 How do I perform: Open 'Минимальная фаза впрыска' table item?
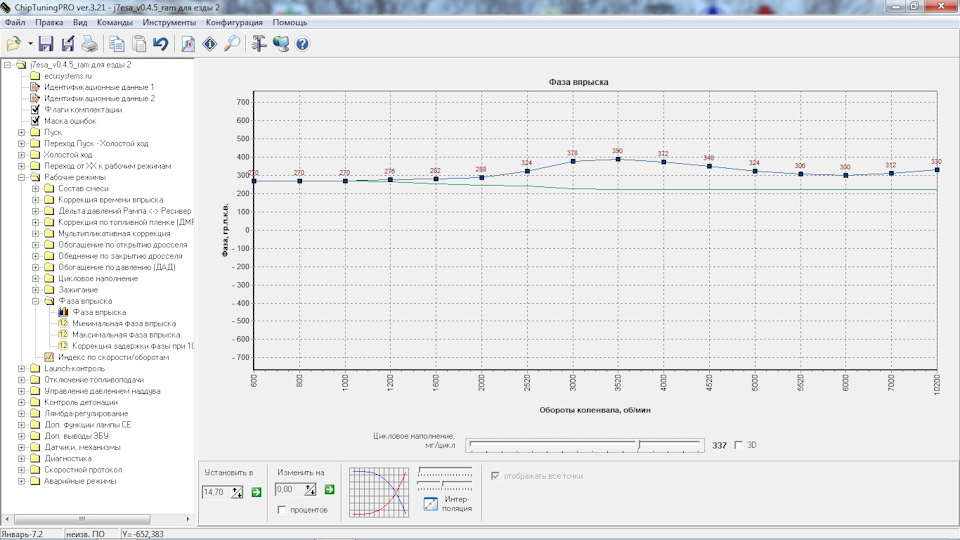pyautogui.click(x=124, y=323)
